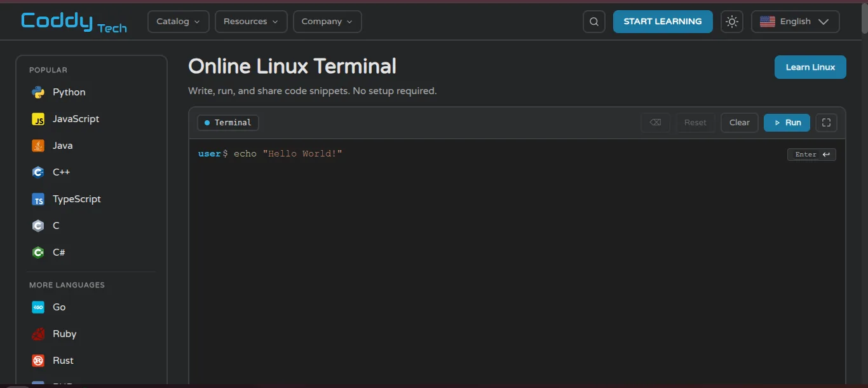Click the backspace delete icon button

[x=655, y=123]
